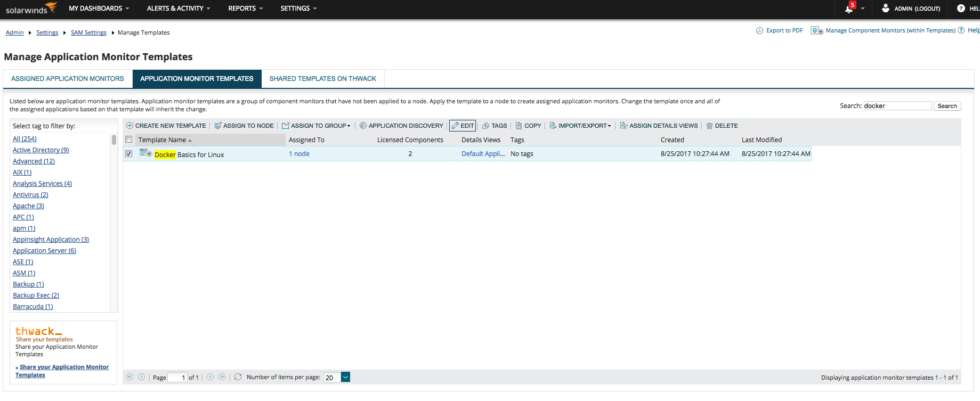Click the SAM Settings breadcrumb link
Screen dimensions: 980x401
coord(88,32)
